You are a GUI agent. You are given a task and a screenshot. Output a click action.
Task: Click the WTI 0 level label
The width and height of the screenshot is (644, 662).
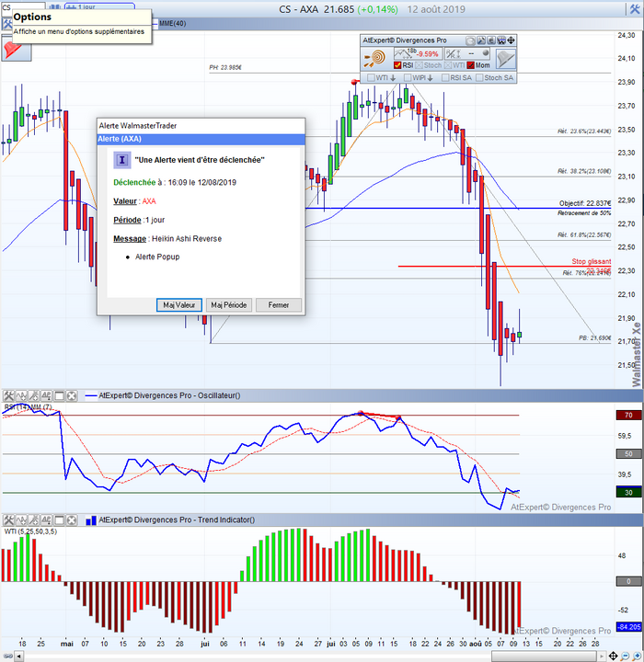pyautogui.click(x=628, y=581)
